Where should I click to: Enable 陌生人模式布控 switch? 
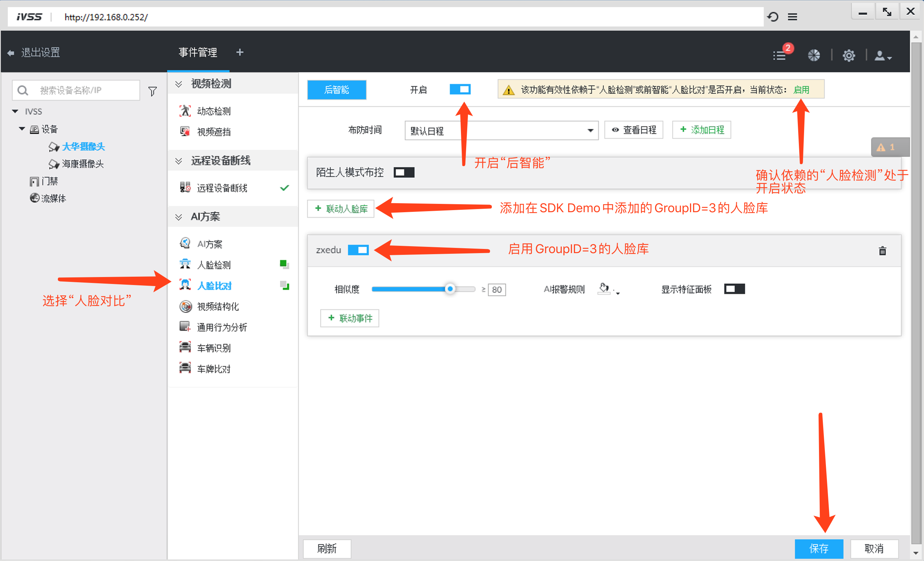403,172
